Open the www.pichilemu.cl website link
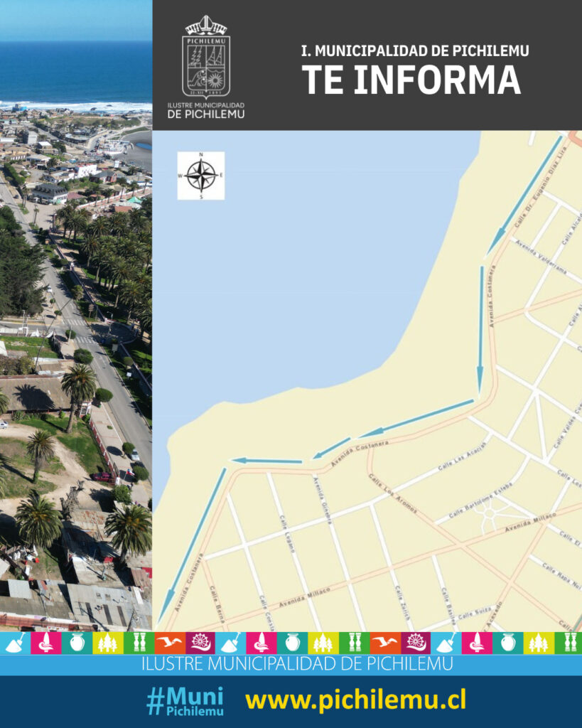582x728 pixels. click(x=355, y=700)
